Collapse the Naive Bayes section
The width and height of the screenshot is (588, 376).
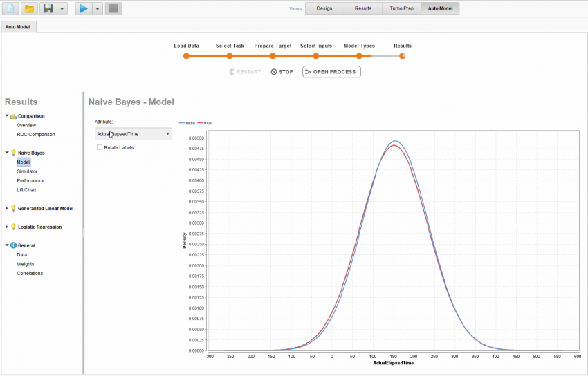[x=7, y=153]
